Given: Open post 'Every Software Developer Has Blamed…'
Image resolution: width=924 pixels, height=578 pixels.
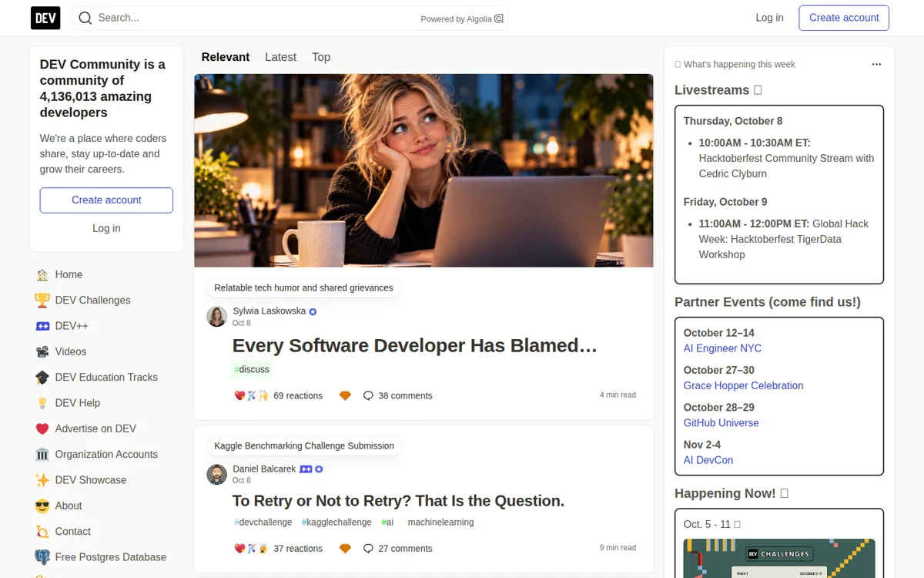Looking at the screenshot, I should [x=415, y=345].
